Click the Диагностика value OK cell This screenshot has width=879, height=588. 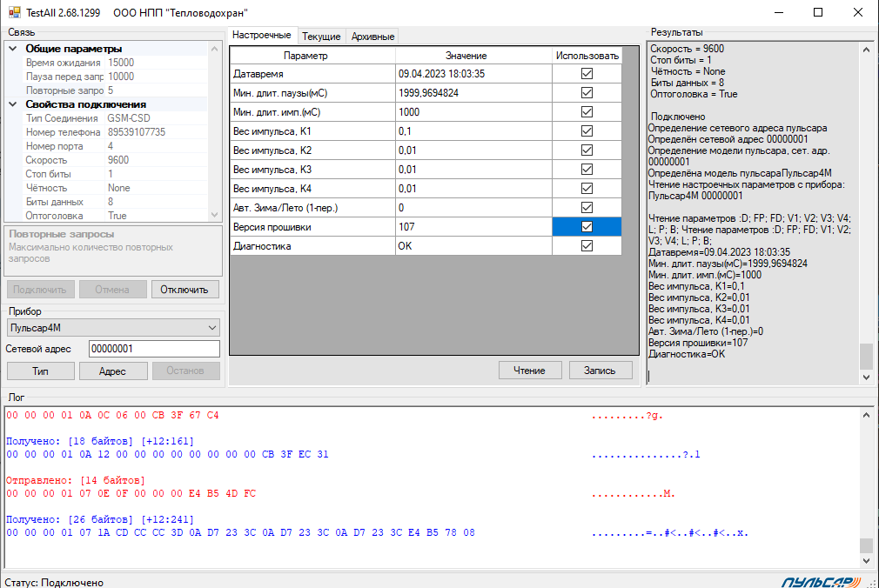coord(473,245)
